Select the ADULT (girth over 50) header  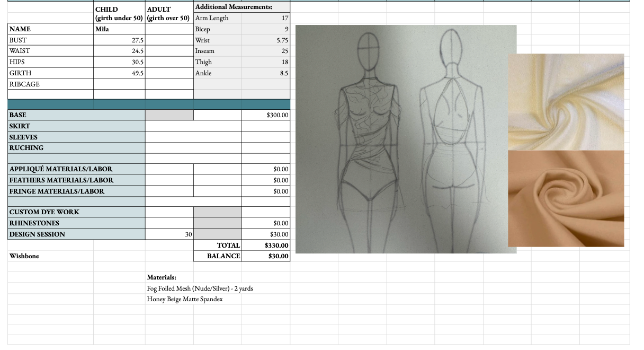tap(169, 14)
